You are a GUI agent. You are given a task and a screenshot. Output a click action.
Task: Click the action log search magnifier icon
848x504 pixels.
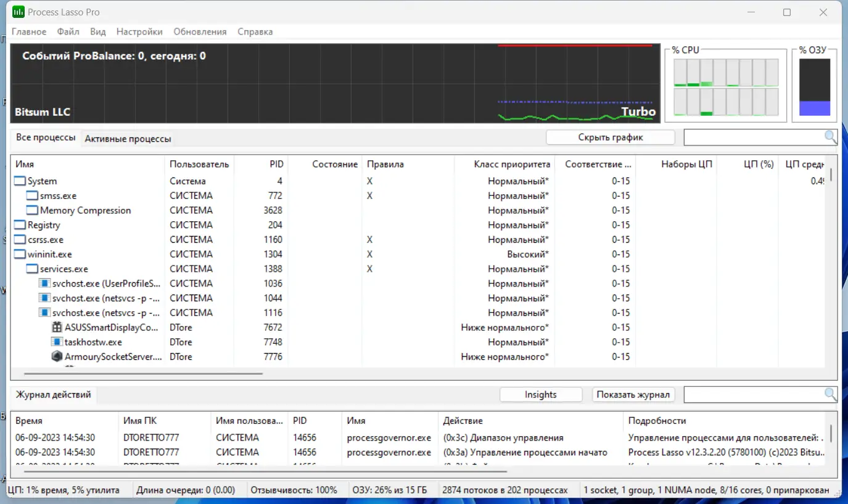pos(829,394)
